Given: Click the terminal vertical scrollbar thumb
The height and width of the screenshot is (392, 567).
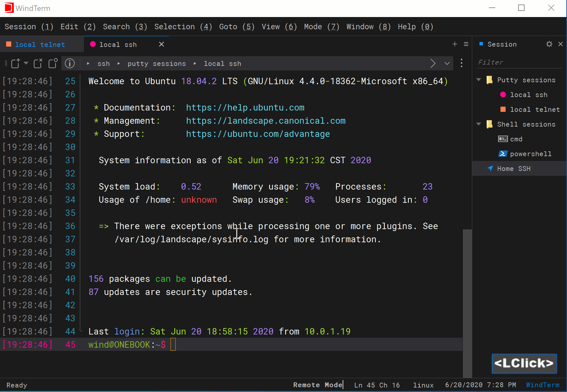Looking at the screenshot, I should [x=467, y=303].
